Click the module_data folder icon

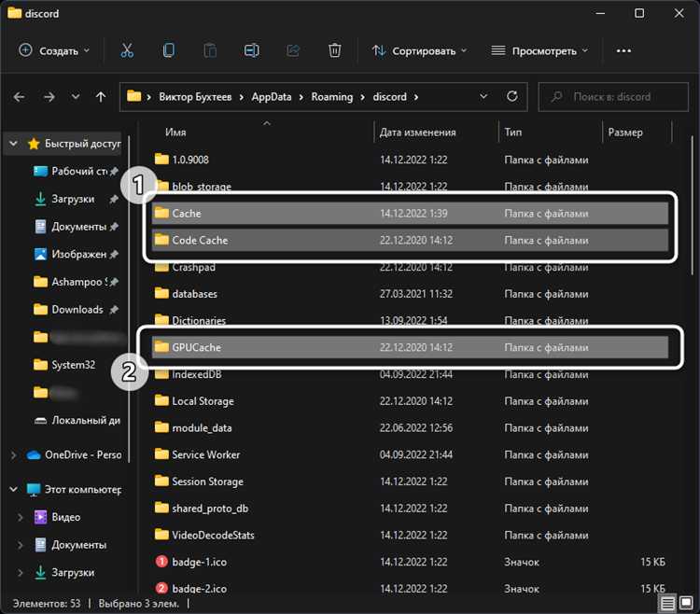tap(161, 427)
